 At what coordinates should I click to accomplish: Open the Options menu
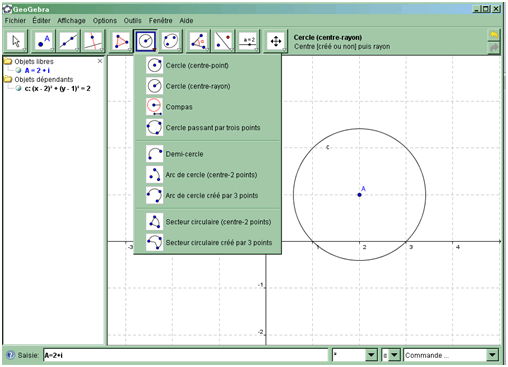coord(105,21)
